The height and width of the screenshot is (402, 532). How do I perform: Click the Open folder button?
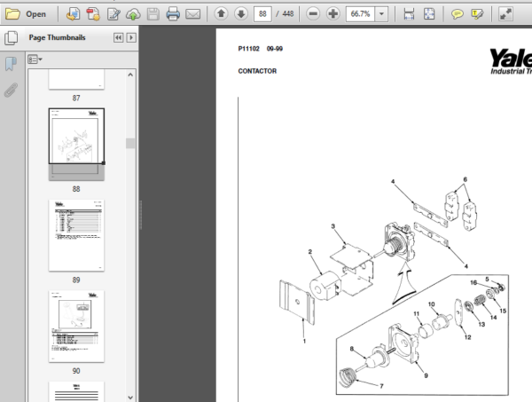click(x=26, y=14)
